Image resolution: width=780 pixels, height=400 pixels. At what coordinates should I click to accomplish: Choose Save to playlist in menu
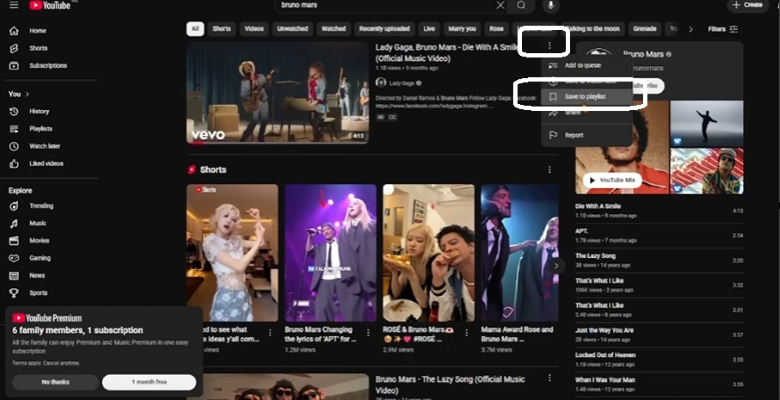(587, 97)
